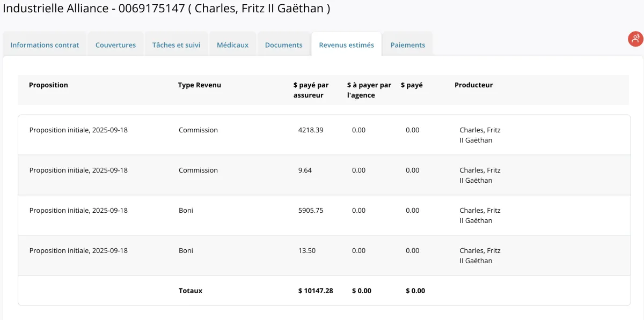The width and height of the screenshot is (644, 320).
Task: Open the Tâches et suivi tab
Action: (176, 45)
